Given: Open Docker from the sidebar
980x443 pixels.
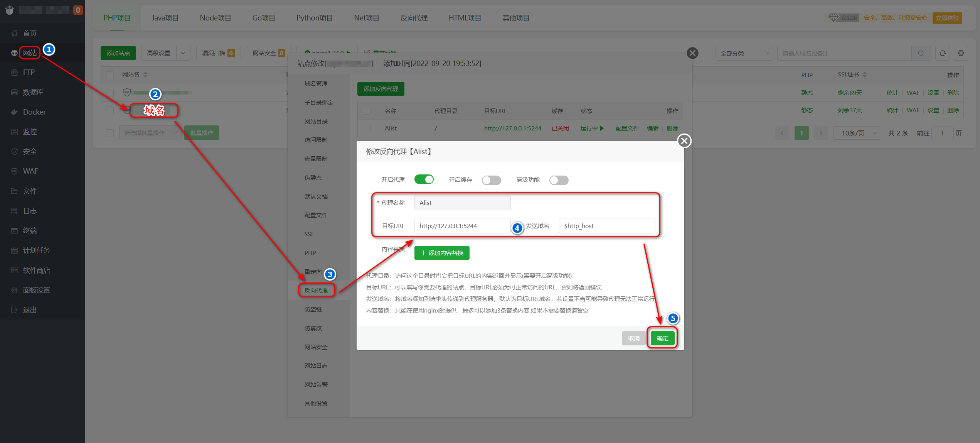Looking at the screenshot, I should point(34,112).
